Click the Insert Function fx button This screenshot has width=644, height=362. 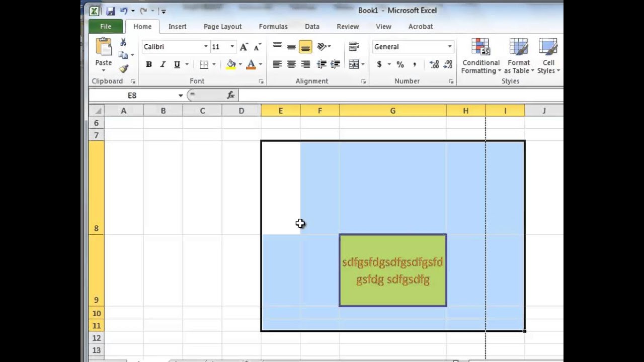pos(231,95)
